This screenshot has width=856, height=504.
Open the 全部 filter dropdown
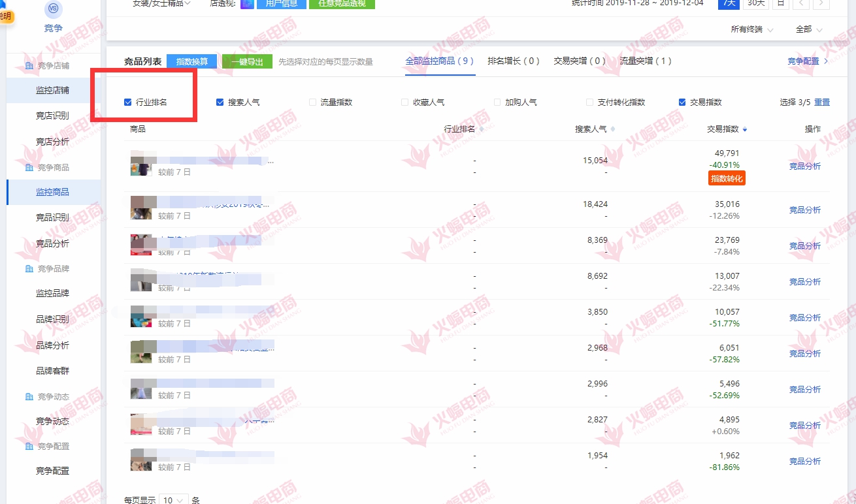pos(809,29)
